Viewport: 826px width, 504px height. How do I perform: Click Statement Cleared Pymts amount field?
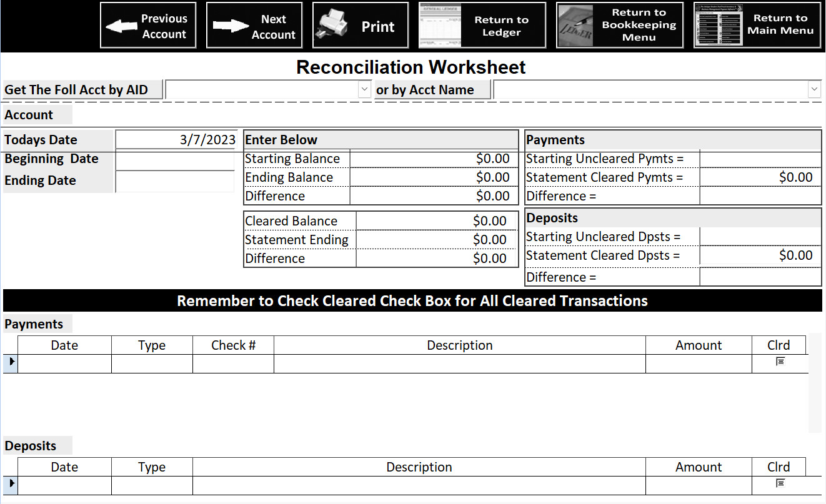click(760, 177)
